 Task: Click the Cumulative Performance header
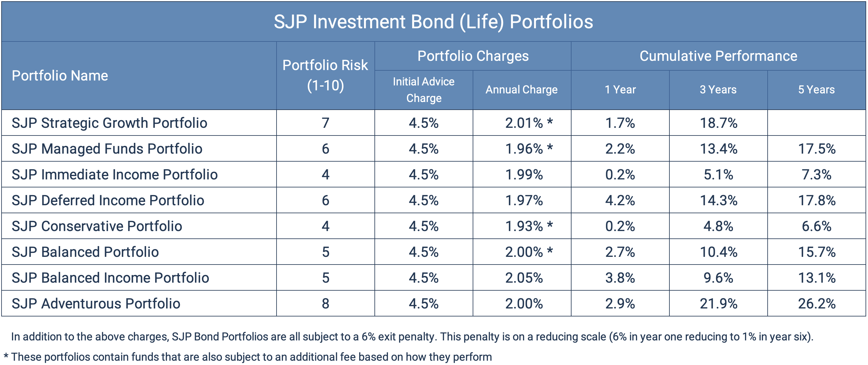pos(718,56)
